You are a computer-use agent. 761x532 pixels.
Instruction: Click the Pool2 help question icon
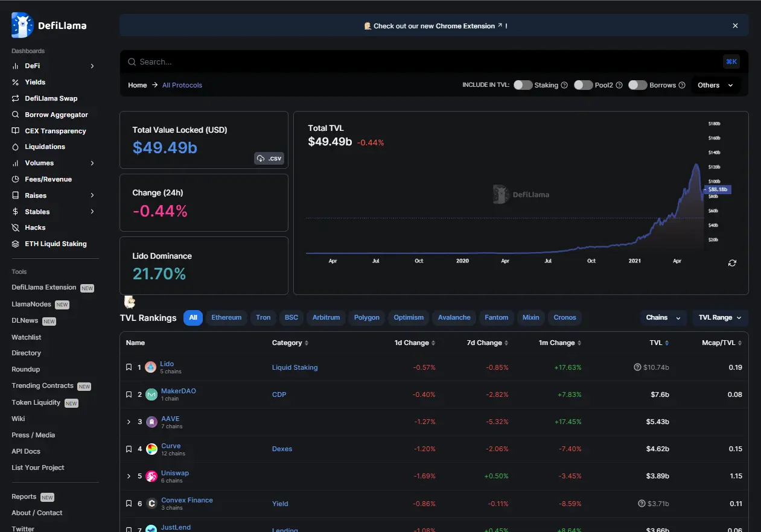[619, 85]
